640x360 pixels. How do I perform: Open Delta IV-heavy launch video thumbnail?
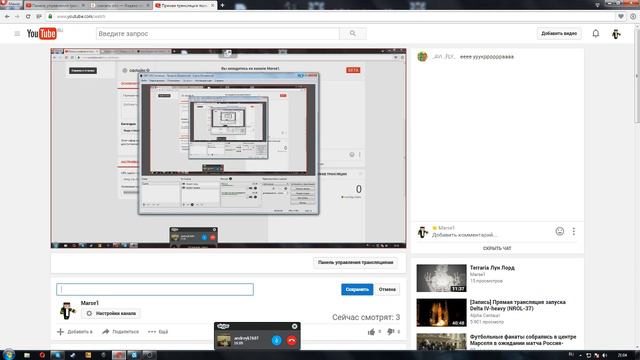click(x=441, y=313)
